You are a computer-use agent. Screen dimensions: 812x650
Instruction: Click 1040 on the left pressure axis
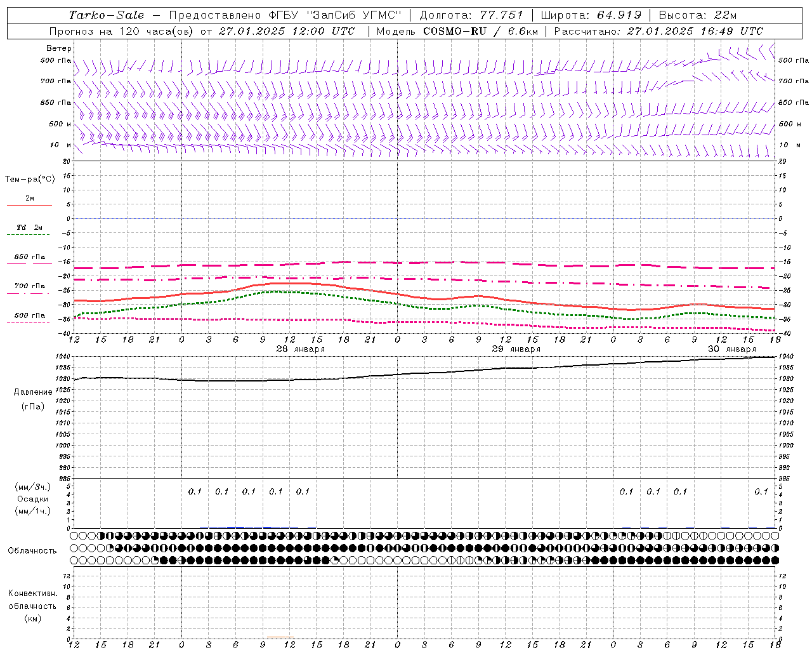coord(63,357)
